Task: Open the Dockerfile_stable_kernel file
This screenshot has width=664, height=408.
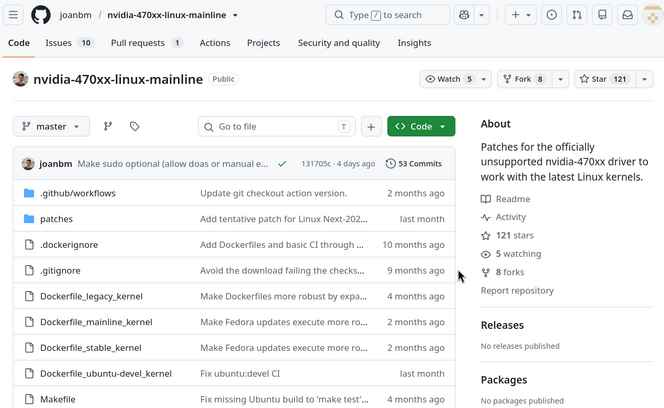Action: (x=91, y=348)
